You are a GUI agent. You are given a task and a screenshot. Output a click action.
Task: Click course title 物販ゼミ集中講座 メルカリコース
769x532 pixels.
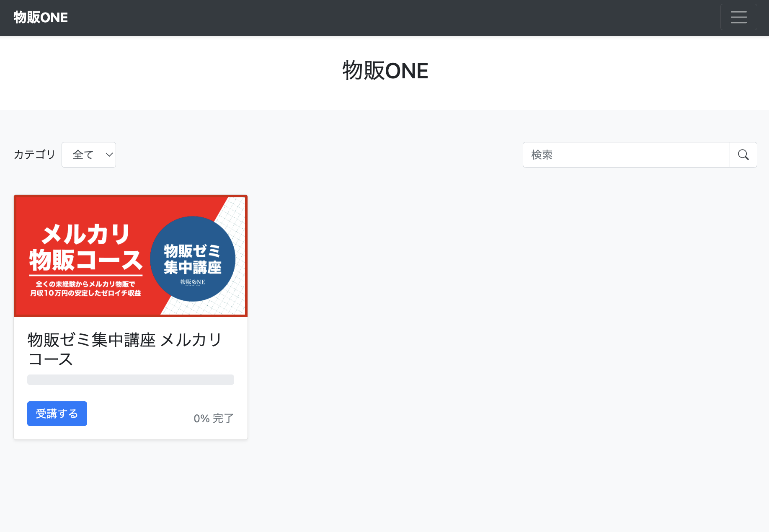[x=124, y=349]
